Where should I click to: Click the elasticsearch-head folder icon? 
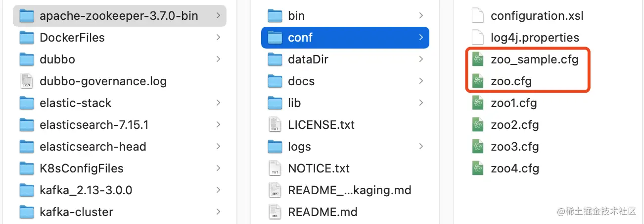coord(26,147)
